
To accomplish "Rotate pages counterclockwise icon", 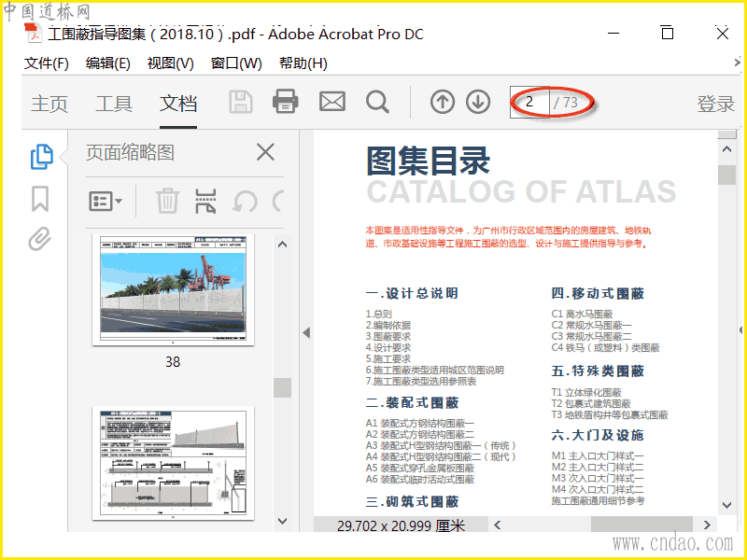I will (x=245, y=202).
